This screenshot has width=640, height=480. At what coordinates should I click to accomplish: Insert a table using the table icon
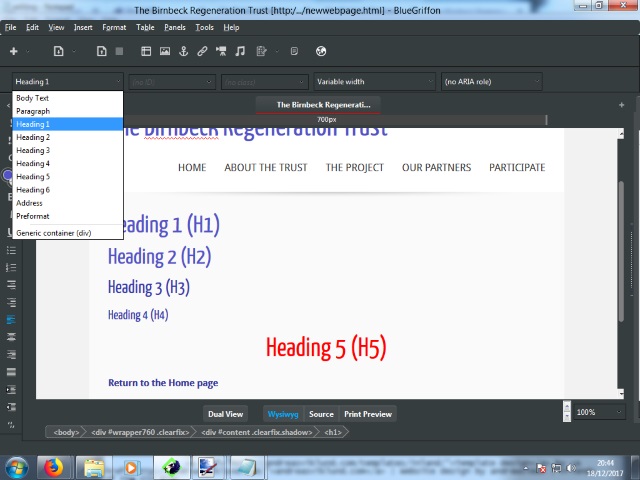click(x=146, y=51)
